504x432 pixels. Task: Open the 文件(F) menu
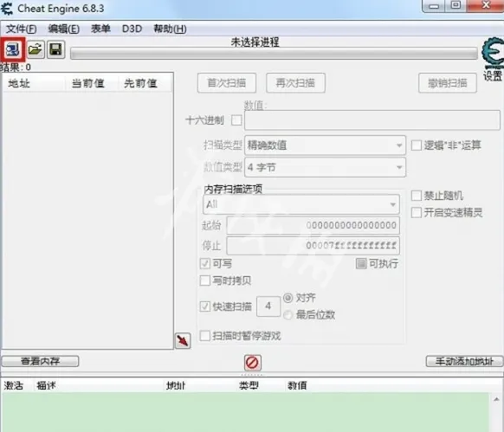[x=21, y=29]
